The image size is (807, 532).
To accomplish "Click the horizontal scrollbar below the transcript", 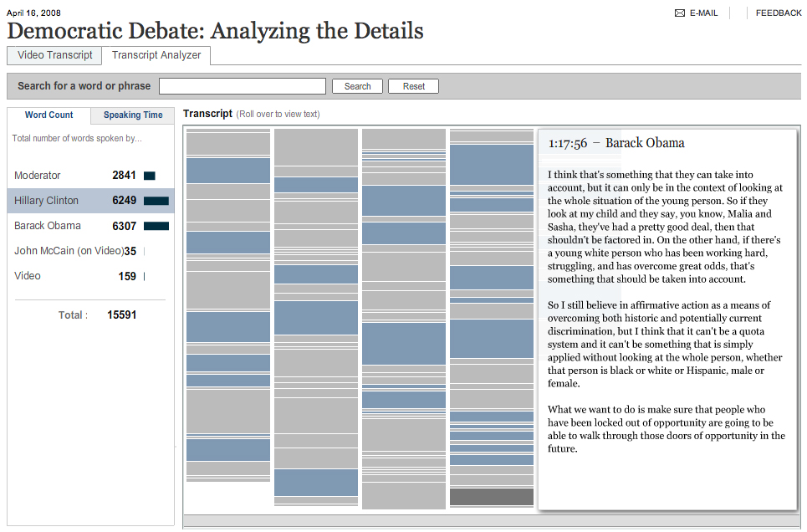I will [x=492, y=520].
